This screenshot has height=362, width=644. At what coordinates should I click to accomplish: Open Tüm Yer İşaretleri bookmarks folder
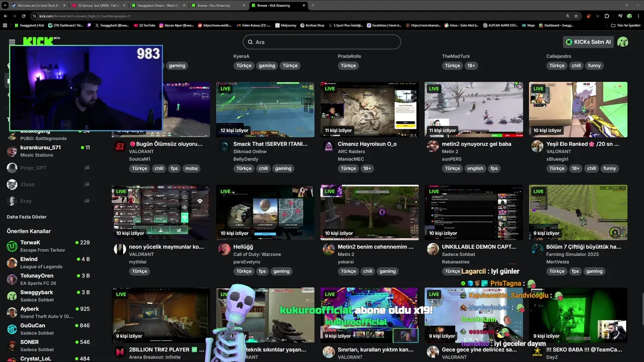(625, 25)
